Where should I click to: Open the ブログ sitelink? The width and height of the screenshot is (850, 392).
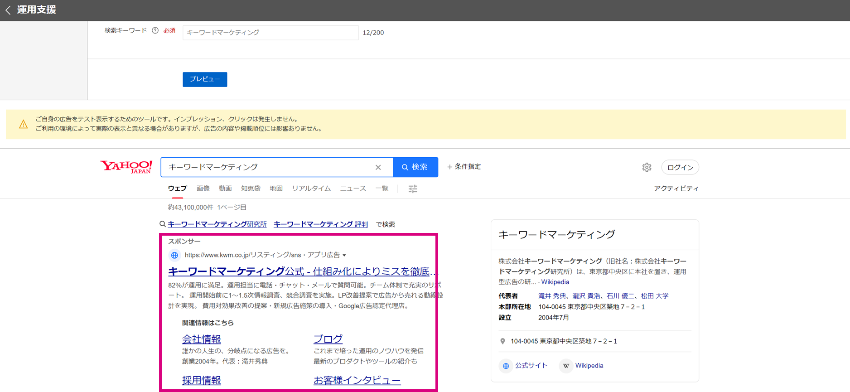coord(328,339)
